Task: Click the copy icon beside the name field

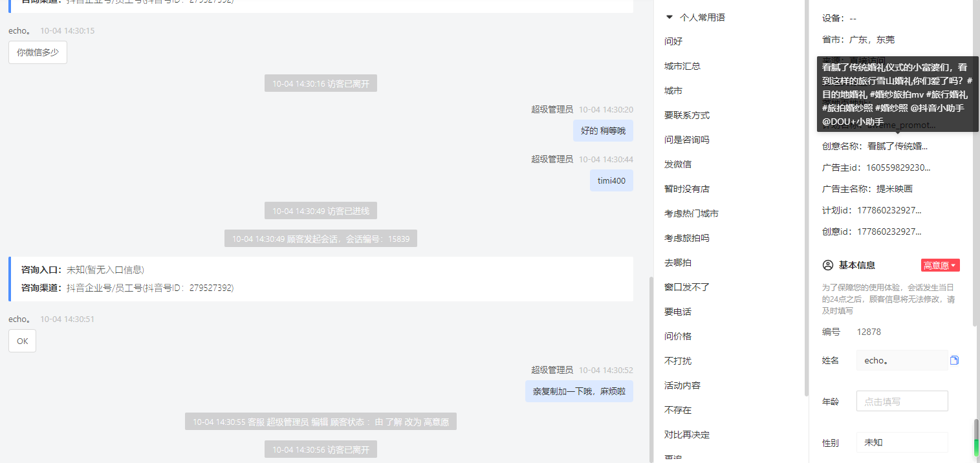Action: point(954,360)
